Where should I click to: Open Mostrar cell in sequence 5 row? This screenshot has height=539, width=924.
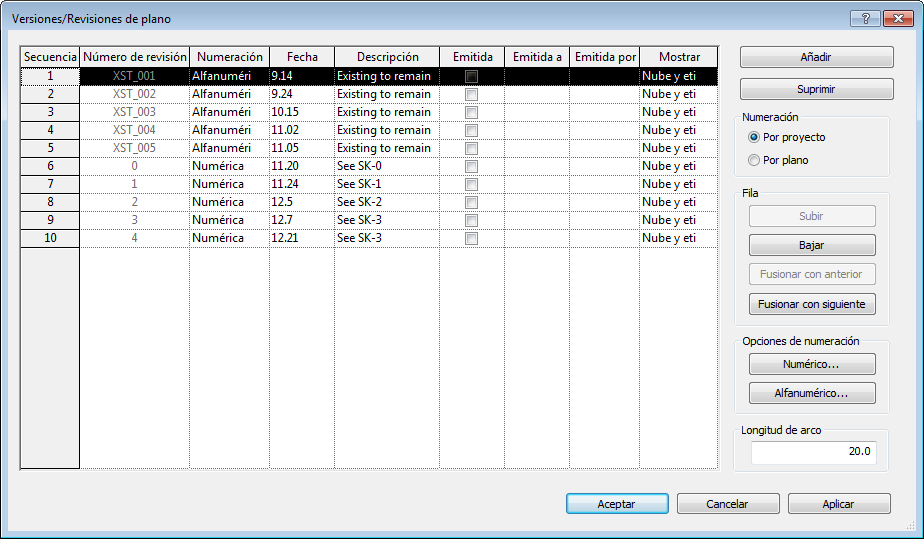coord(678,148)
